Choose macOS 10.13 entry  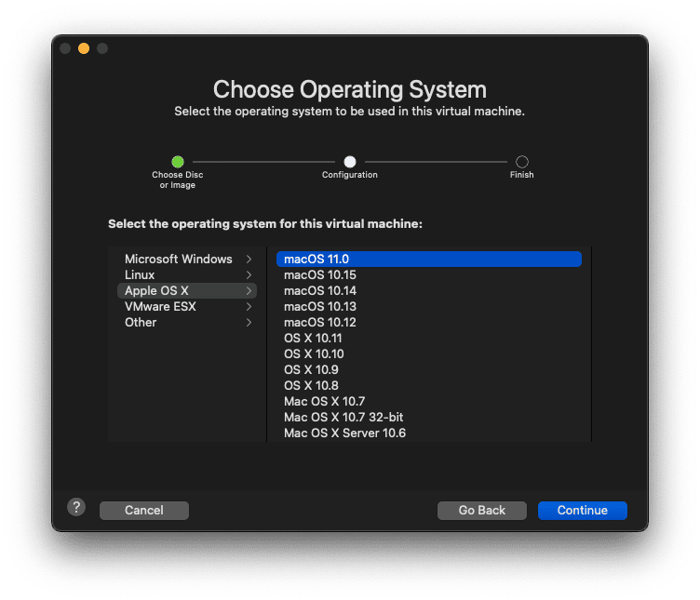428,306
